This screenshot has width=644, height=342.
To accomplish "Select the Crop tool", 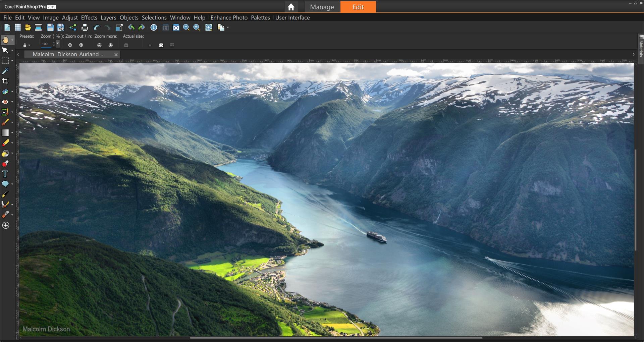I will 5,81.
